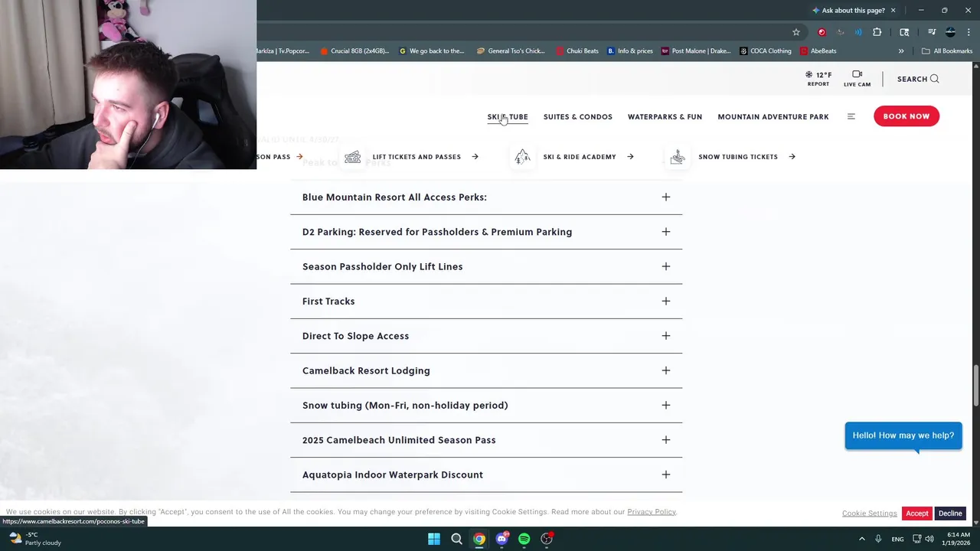Expand the Camelback Resort Lodging section
The width and height of the screenshot is (980, 551).
[x=486, y=370]
